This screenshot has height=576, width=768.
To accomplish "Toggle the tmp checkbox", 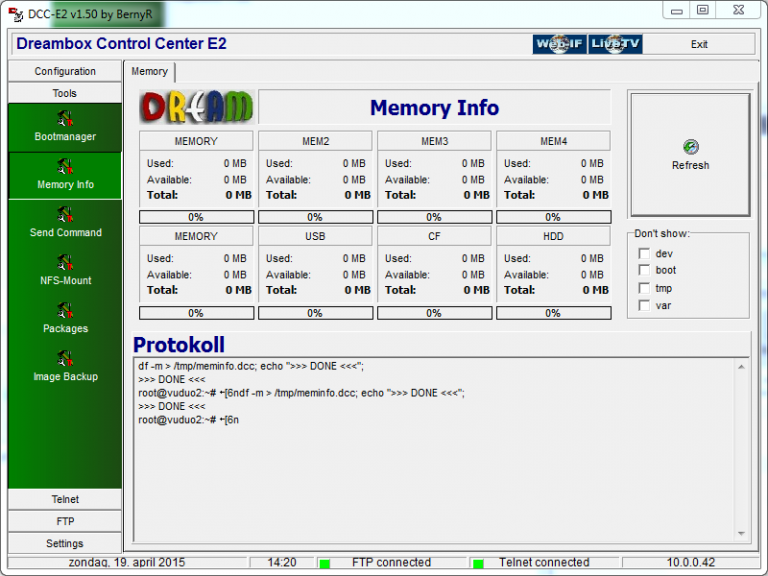I will click(644, 288).
